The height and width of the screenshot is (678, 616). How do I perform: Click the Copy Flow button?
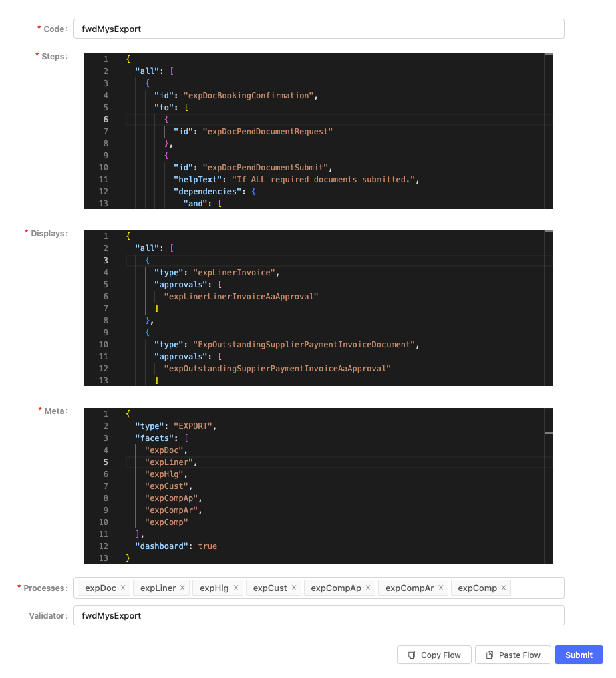pos(434,655)
